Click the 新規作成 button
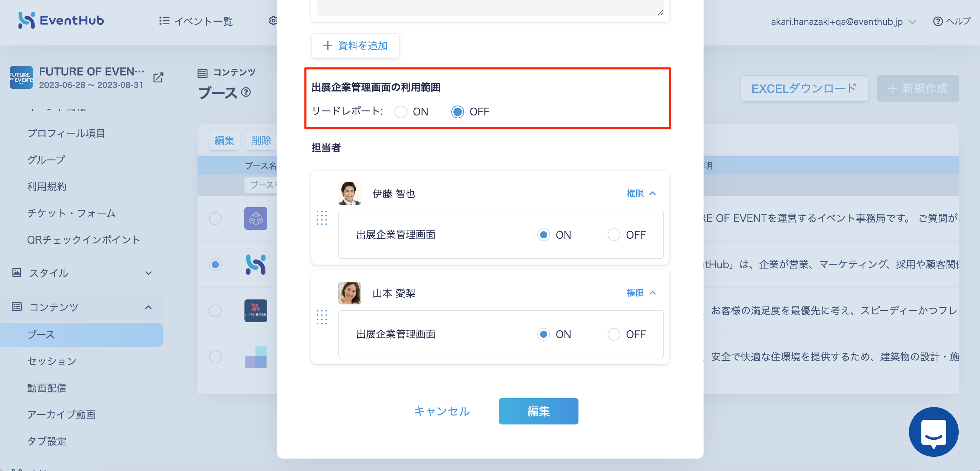The height and width of the screenshot is (471, 980). tap(917, 88)
